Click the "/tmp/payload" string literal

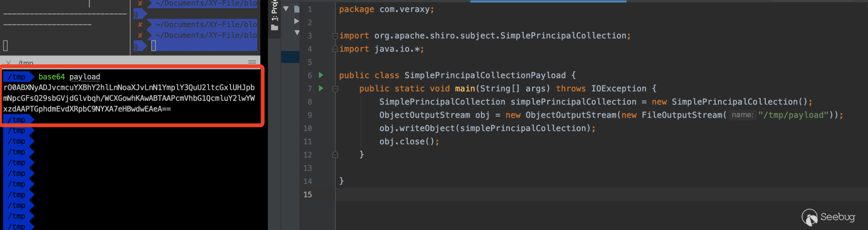click(793, 115)
